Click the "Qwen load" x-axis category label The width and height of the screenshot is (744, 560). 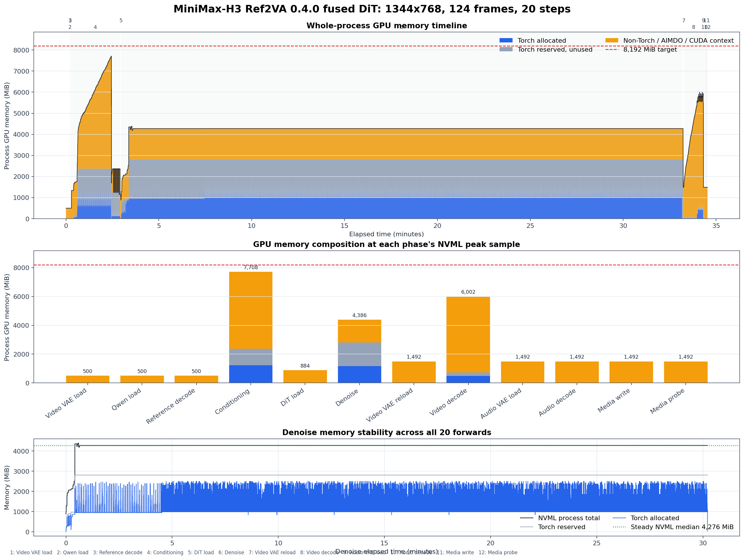126,399
